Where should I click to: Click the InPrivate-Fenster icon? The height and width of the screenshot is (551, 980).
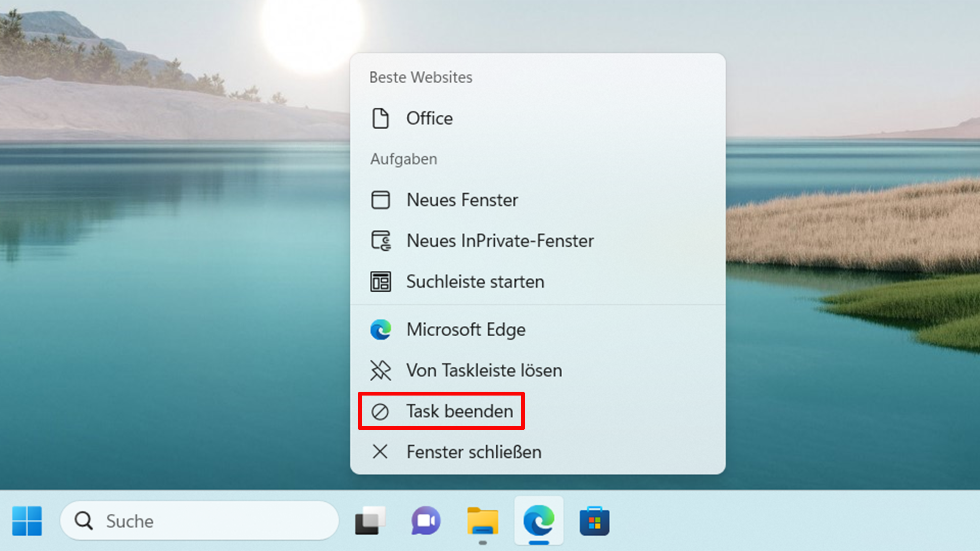pyautogui.click(x=381, y=241)
